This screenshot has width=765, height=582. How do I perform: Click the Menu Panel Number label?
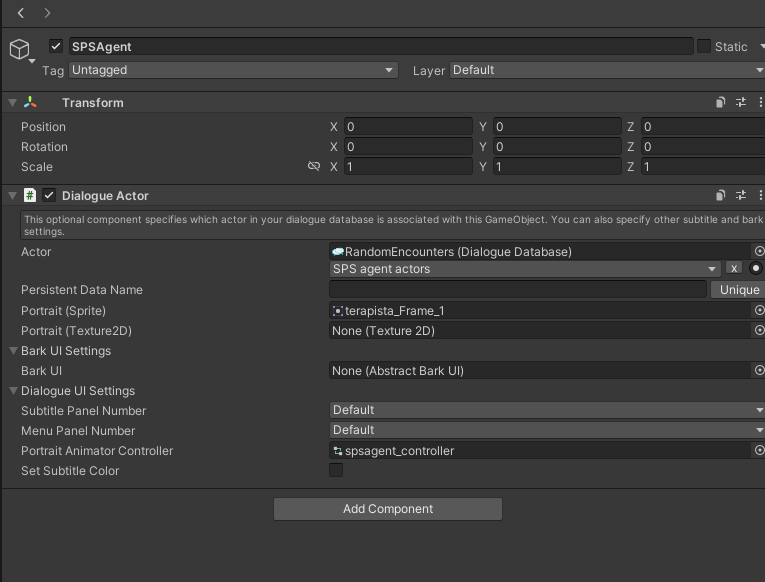click(x=78, y=431)
